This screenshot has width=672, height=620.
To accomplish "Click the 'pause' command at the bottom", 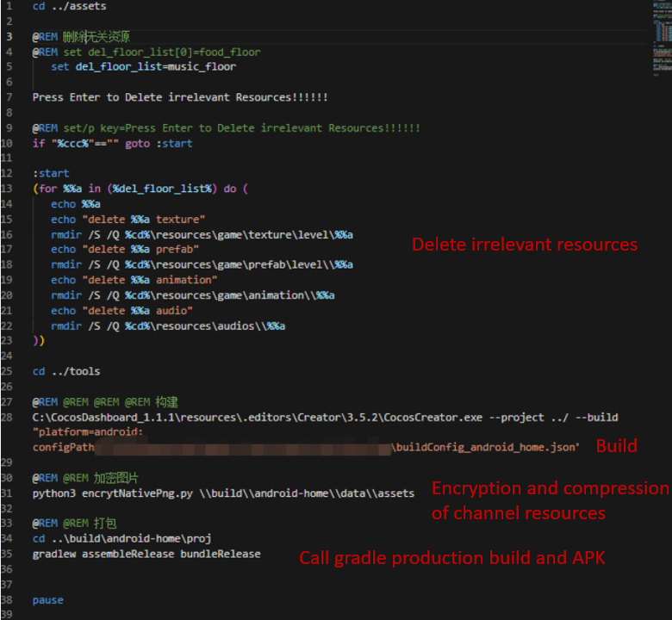I will [x=47, y=600].
